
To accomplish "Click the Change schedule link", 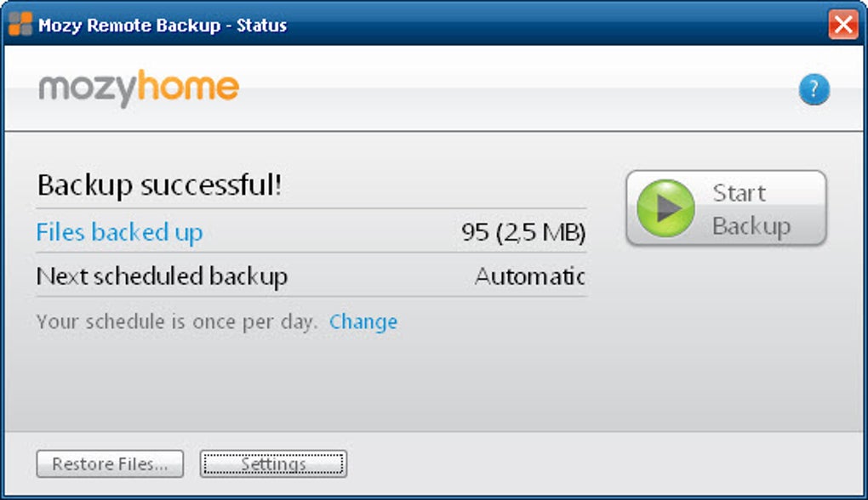I will tap(363, 322).
